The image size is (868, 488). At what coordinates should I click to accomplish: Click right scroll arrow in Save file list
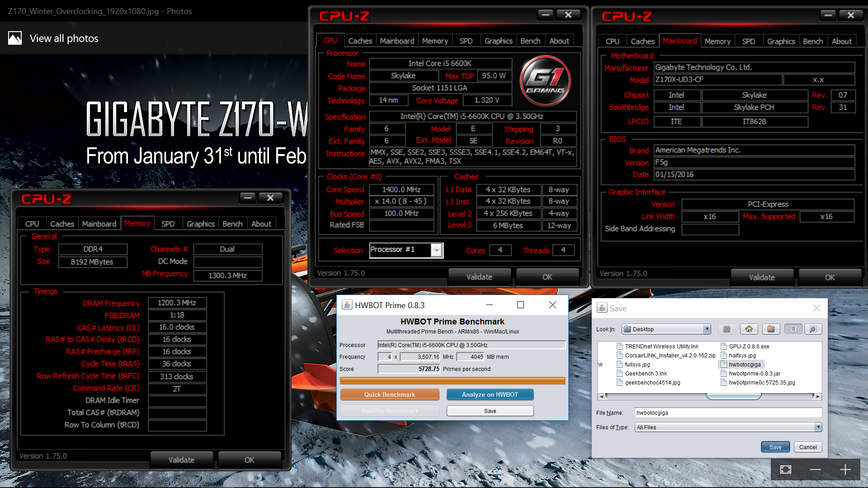pos(817,396)
